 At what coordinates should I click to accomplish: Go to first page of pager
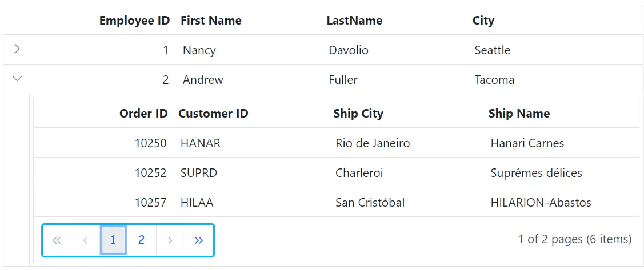pos(57,240)
